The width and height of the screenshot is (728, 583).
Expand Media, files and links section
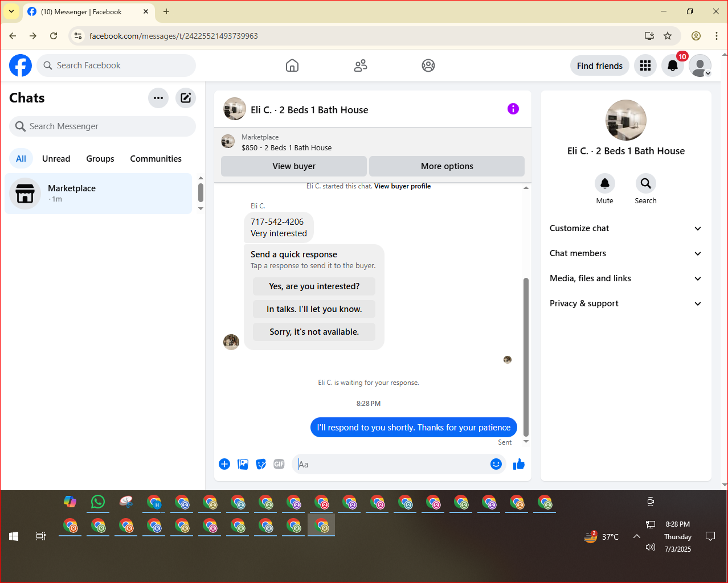point(625,278)
